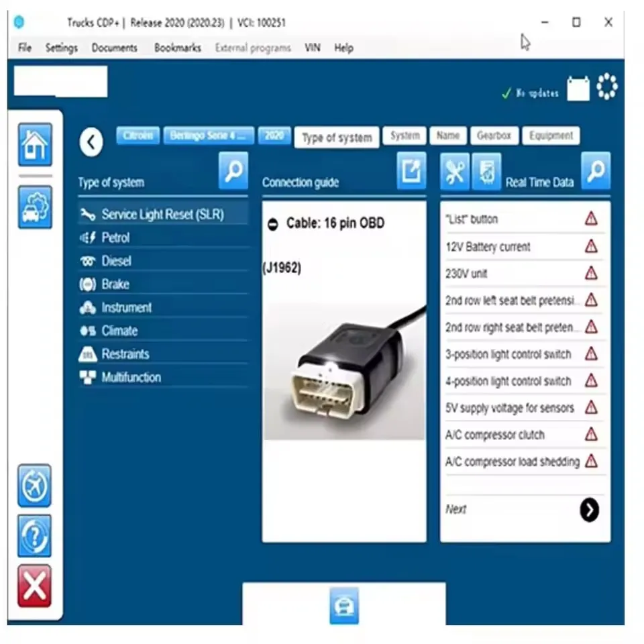
Task: Select A/C compressor clutch parameter
Action: (x=525, y=434)
